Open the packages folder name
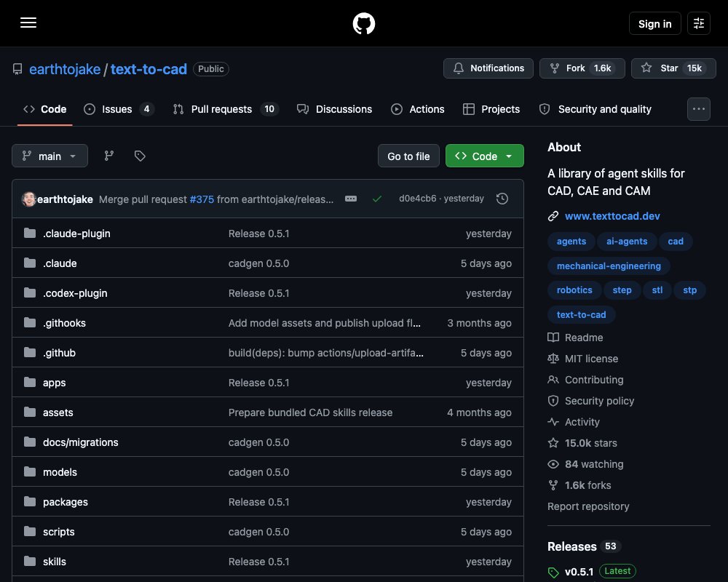The height and width of the screenshot is (582, 728). (66, 502)
